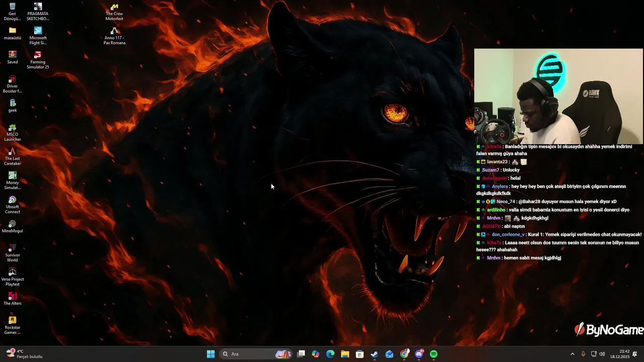Select Microsoft Flight Simulator desktop icon

38,36
